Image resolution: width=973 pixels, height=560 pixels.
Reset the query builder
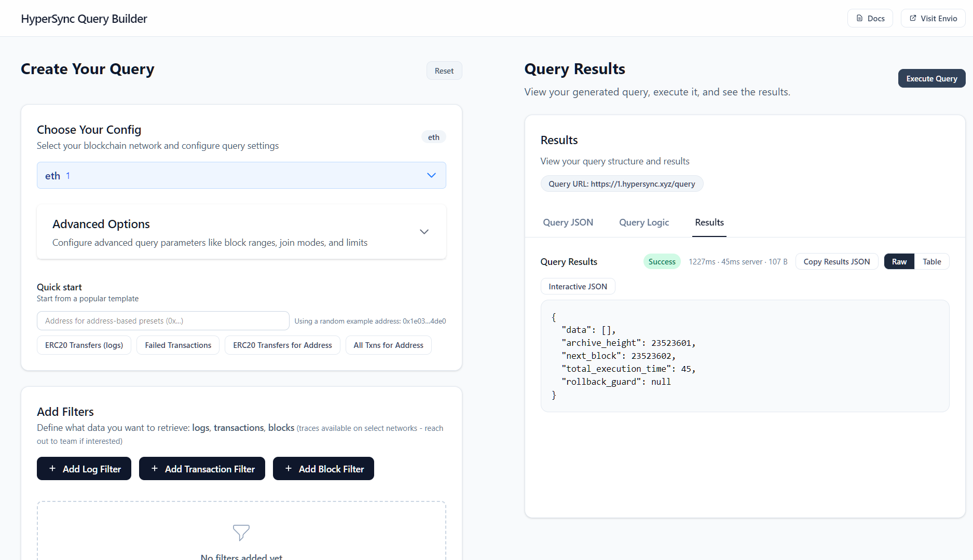tap(444, 70)
